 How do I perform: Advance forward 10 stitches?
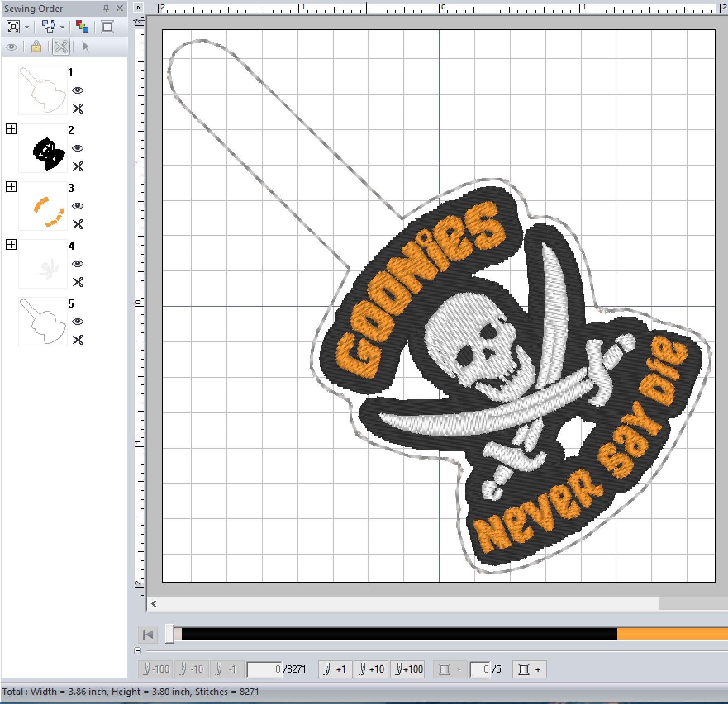(x=371, y=669)
